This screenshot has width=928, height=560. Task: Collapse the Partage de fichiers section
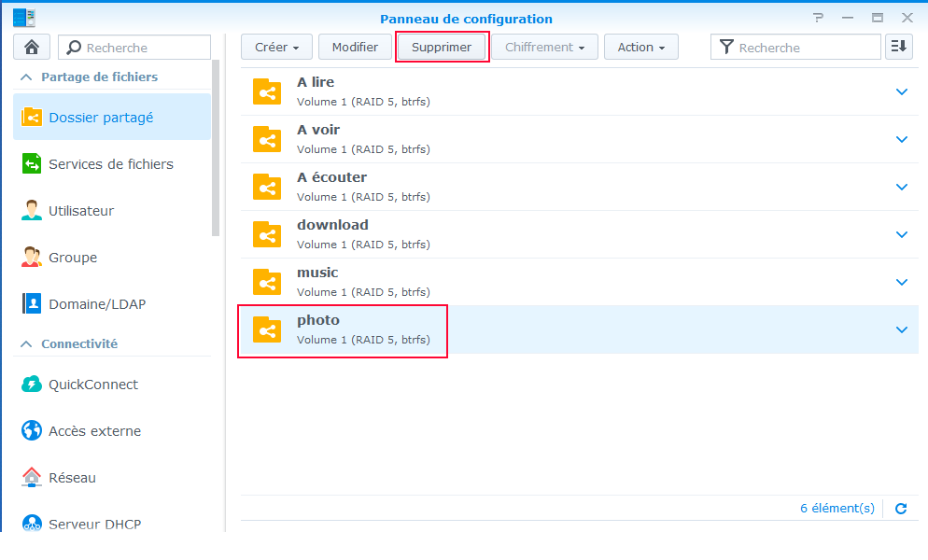pos(26,77)
